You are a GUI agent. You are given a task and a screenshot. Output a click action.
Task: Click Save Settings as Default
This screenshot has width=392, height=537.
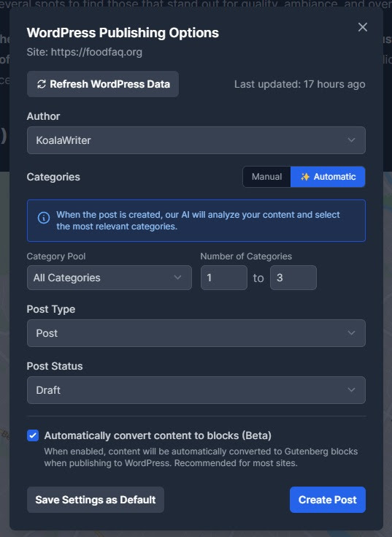pyautogui.click(x=96, y=500)
